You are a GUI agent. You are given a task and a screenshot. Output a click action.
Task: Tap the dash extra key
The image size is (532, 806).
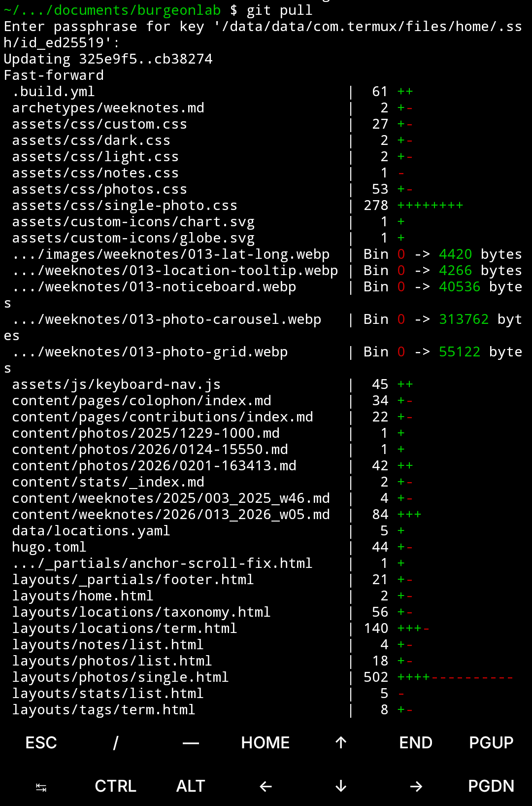click(x=191, y=742)
